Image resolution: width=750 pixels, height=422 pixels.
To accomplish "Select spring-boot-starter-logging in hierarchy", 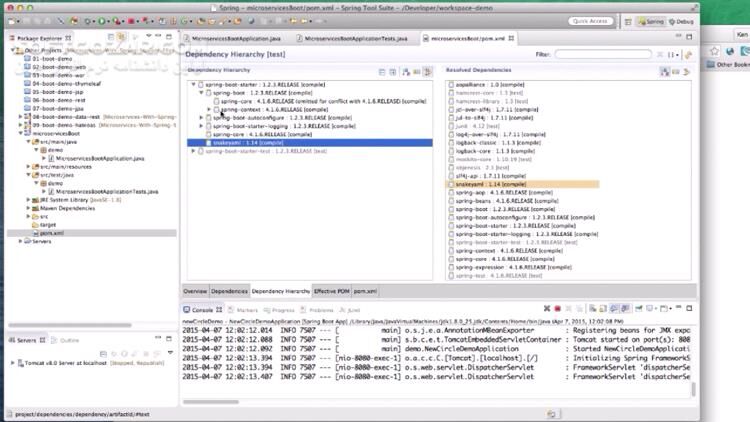I will click(249, 126).
